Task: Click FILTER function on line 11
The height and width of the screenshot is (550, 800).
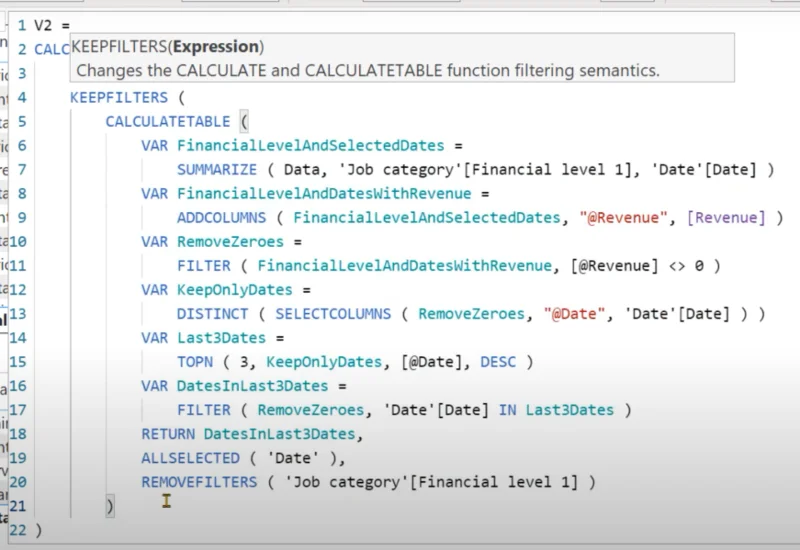Action: (x=204, y=266)
